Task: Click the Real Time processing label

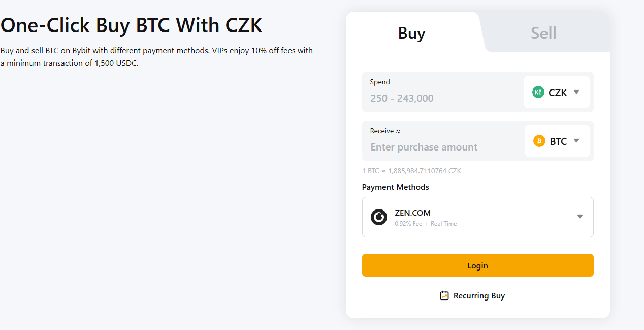Action: click(x=443, y=224)
